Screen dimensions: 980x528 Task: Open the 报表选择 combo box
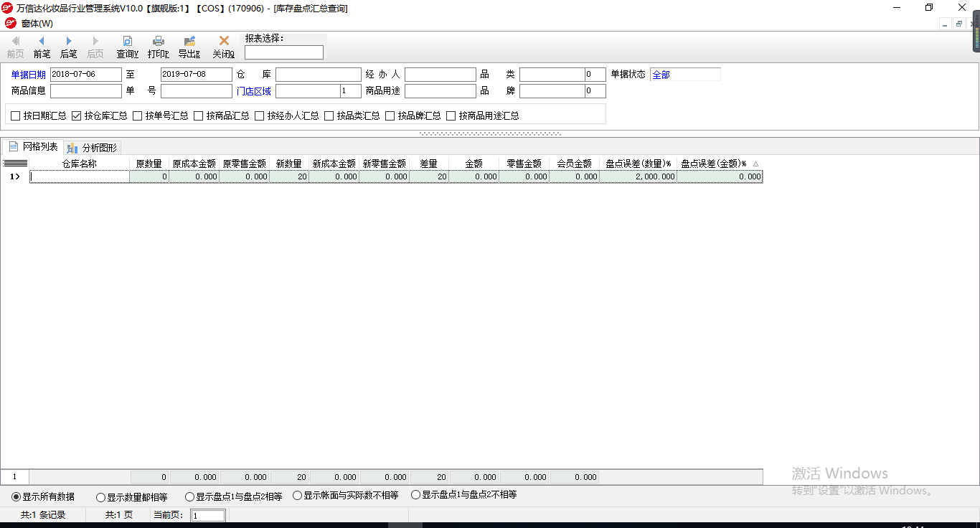pyautogui.click(x=284, y=52)
